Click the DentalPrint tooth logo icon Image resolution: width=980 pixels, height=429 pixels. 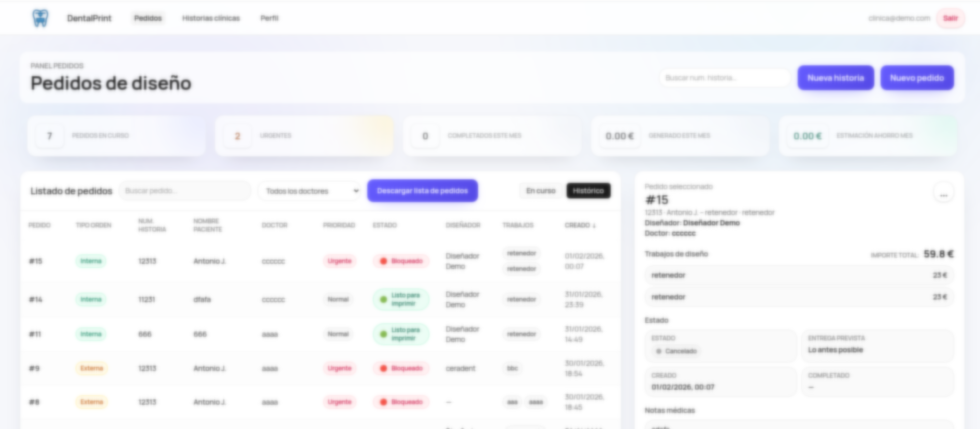tap(40, 18)
